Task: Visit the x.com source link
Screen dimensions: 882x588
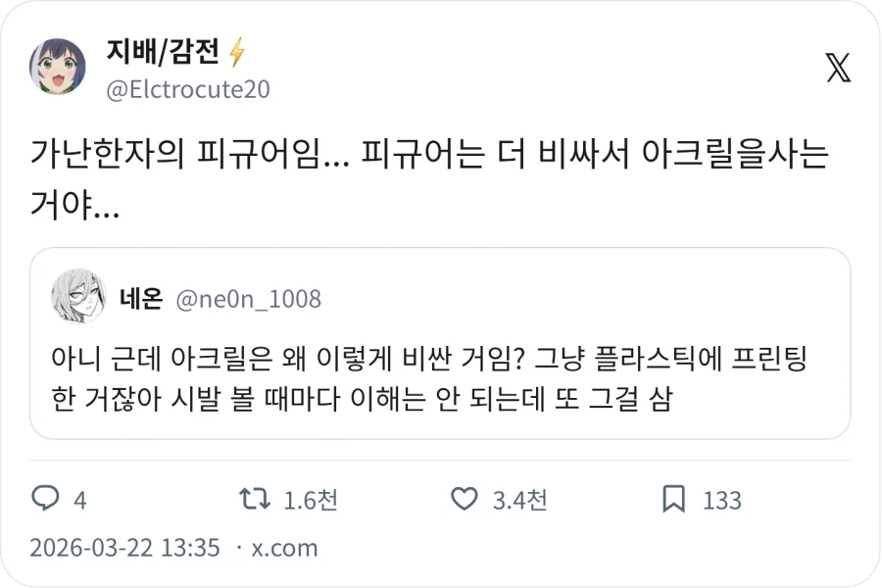Action: tap(284, 549)
